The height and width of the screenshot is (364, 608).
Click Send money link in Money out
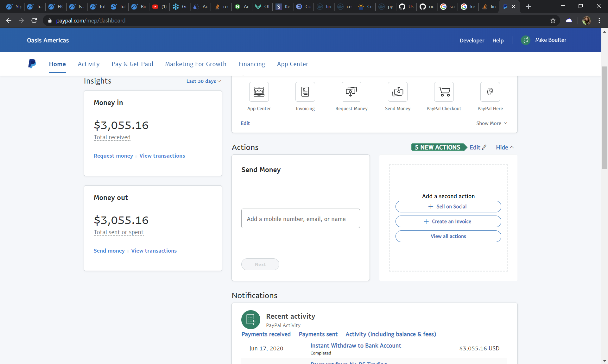(x=109, y=251)
